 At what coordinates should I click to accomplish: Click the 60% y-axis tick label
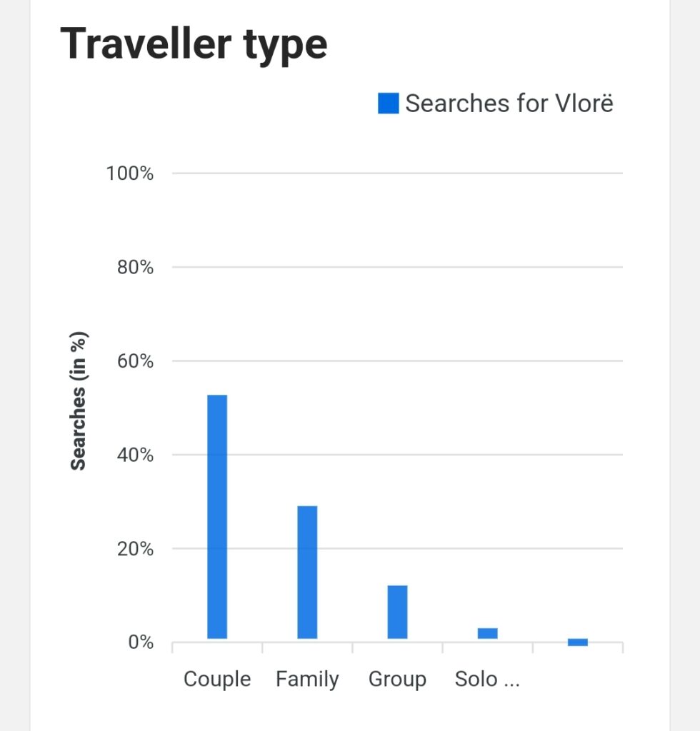[x=134, y=361]
